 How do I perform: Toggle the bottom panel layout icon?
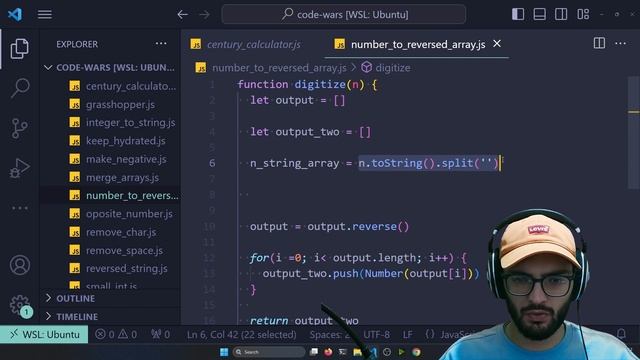click(540, 14)
